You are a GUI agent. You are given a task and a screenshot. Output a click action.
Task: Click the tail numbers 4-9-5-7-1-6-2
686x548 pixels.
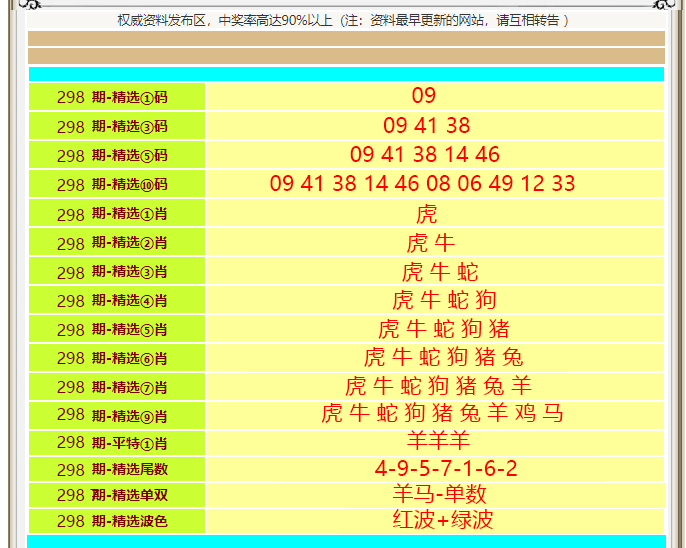click(446, 469)
